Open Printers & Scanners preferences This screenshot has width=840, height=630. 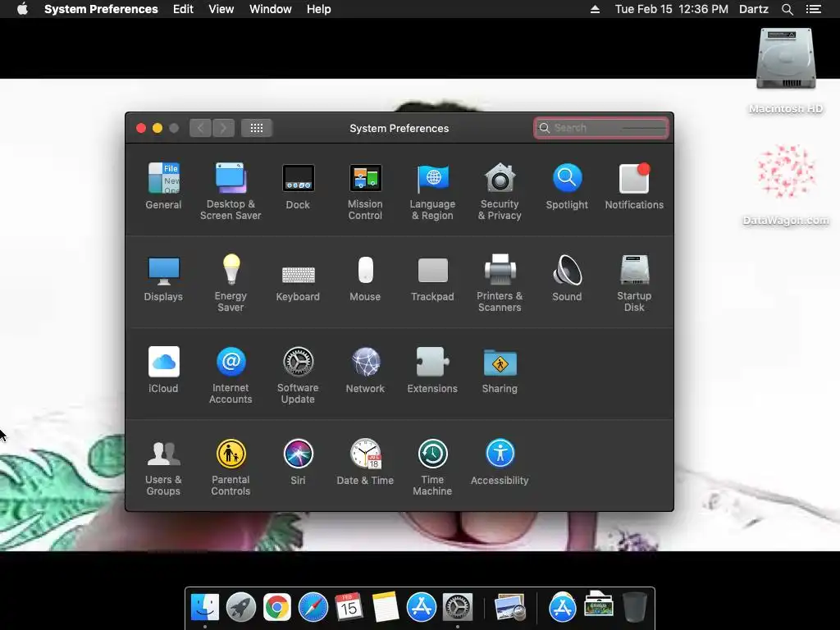[x=500, y=283]
